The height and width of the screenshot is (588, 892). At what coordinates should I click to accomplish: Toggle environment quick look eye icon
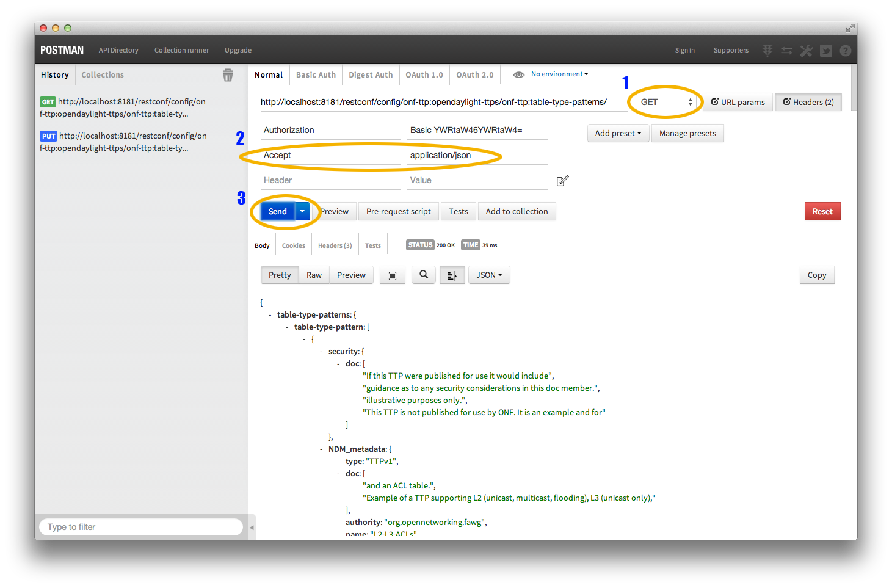(x=519, y=74)
